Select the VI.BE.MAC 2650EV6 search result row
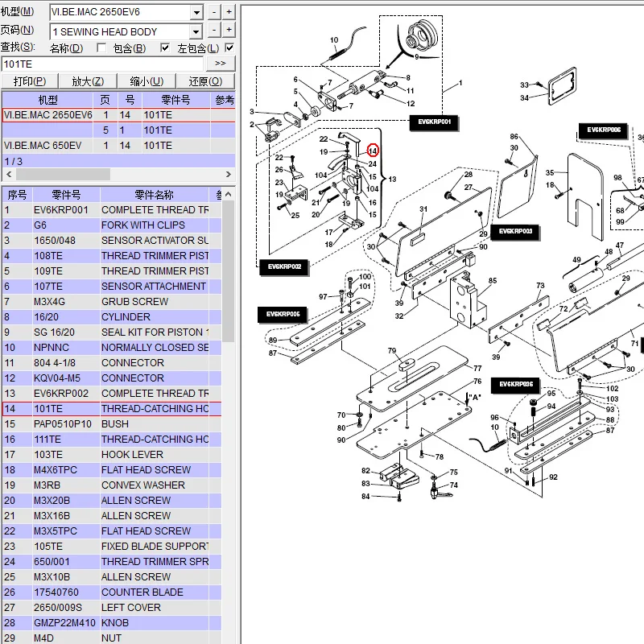 tap(118, 115)
